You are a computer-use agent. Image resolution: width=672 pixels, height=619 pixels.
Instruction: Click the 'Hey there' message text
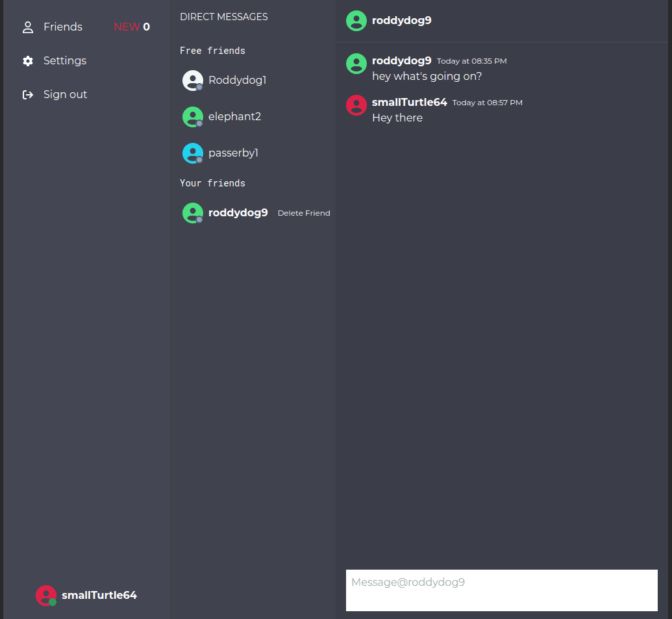coord(397,118)
